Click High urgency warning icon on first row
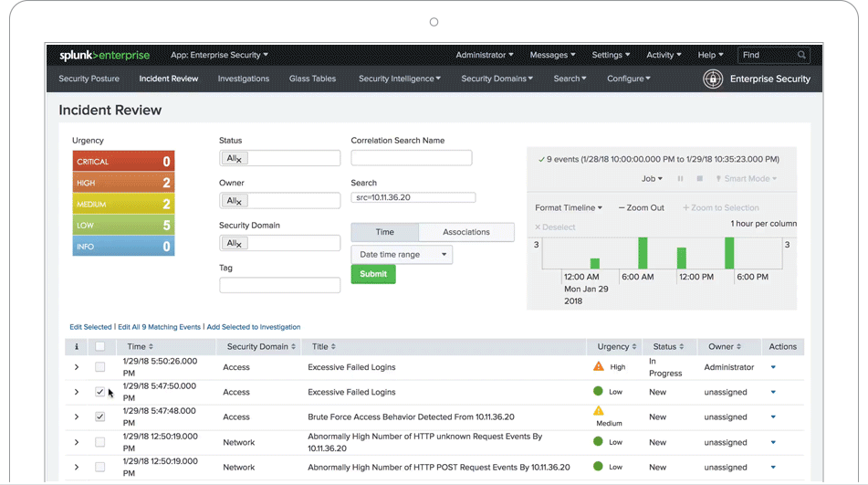The width and height of the screenshot is (868, 485). [599, 366]
